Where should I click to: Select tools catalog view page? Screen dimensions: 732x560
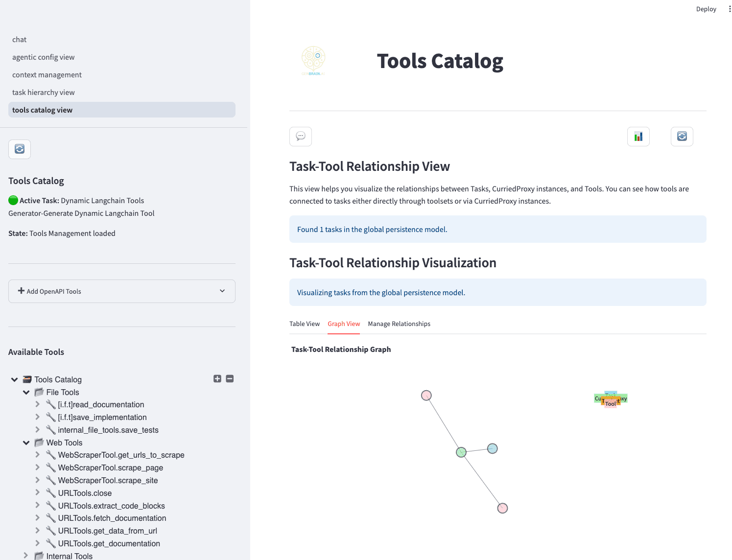(x=122, y=110)
